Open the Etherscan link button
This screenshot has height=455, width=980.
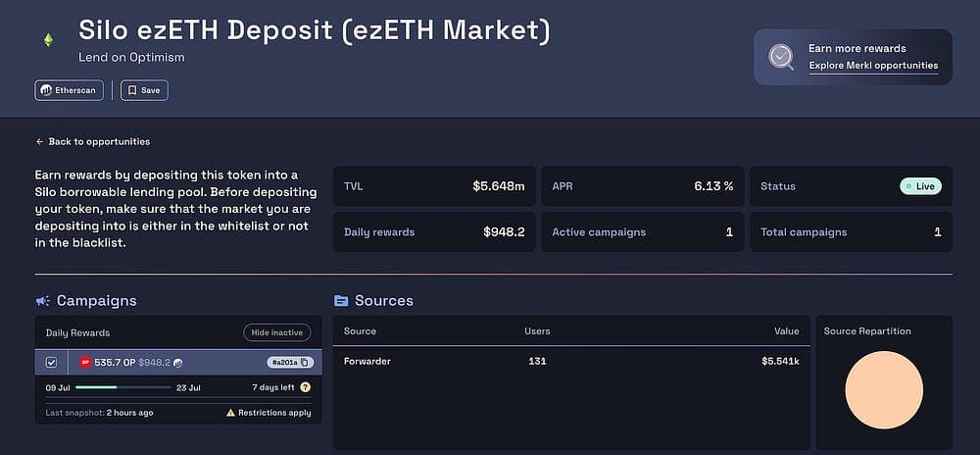pyautogui.click(x=69, y=90)
